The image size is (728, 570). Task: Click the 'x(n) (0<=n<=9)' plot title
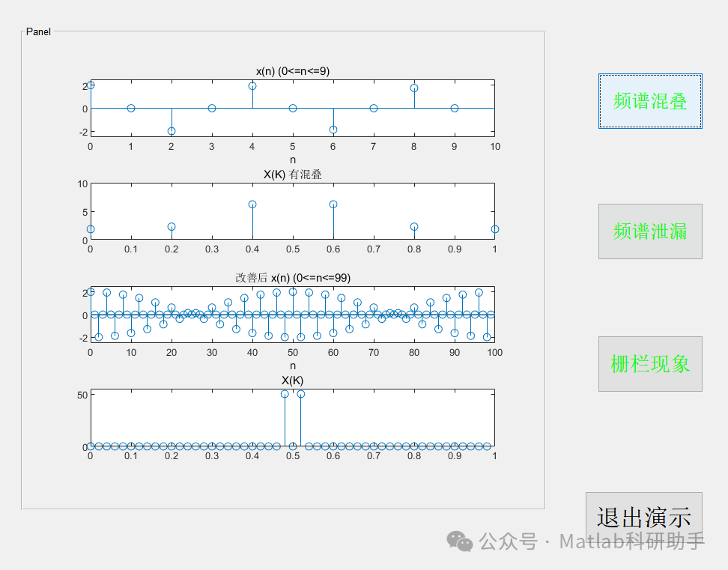point(293,71)
